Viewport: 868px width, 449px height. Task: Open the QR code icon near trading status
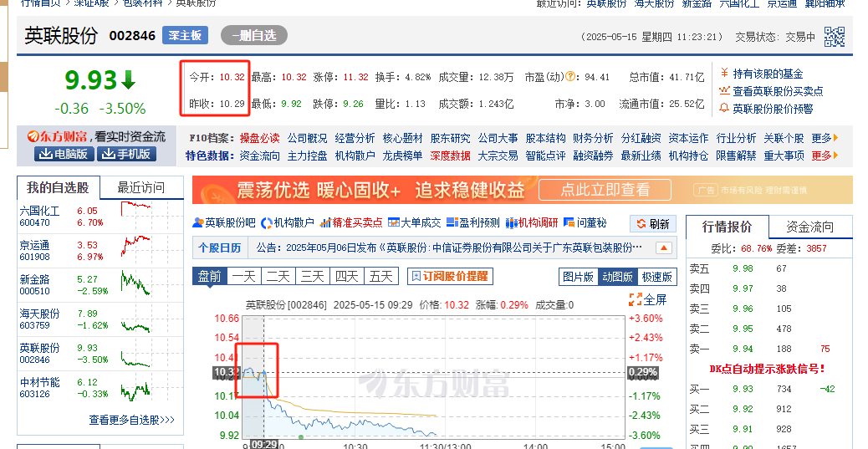pos(835,37)
